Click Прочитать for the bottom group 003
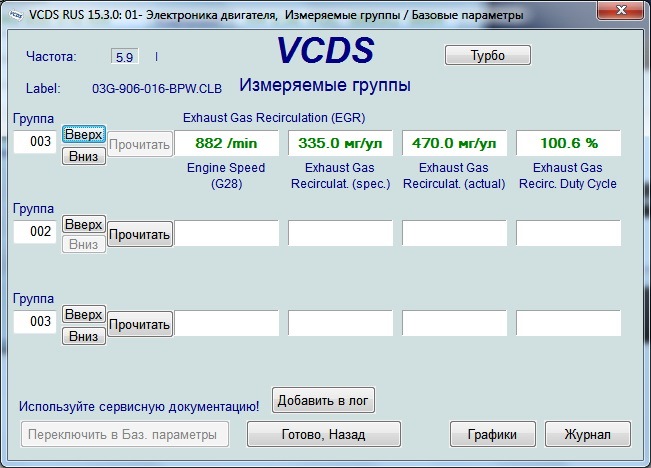 (140, 324)
